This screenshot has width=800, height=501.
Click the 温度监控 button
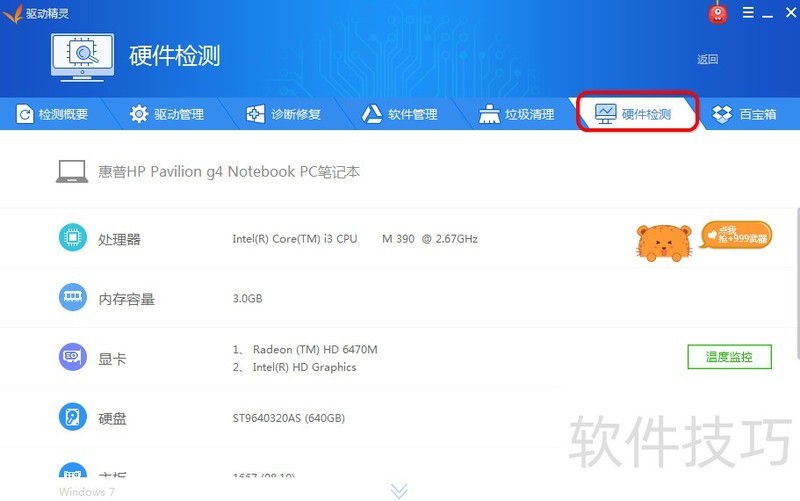coord(729,357)
